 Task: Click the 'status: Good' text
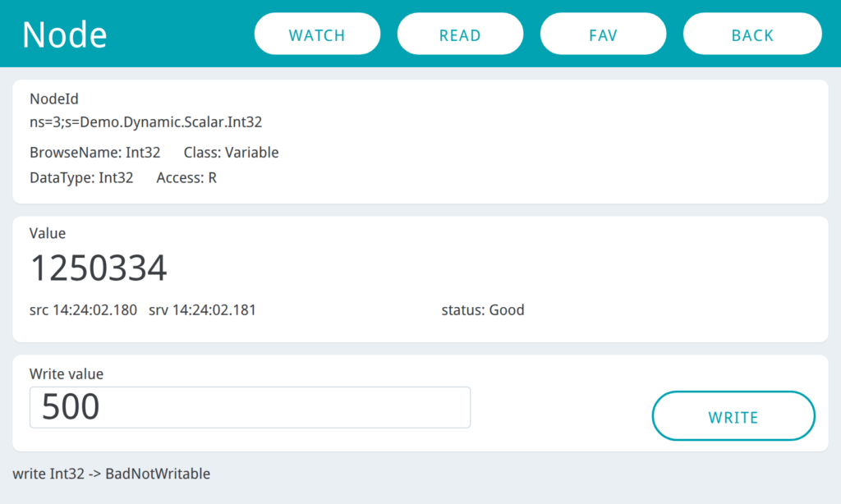(483, 310)
